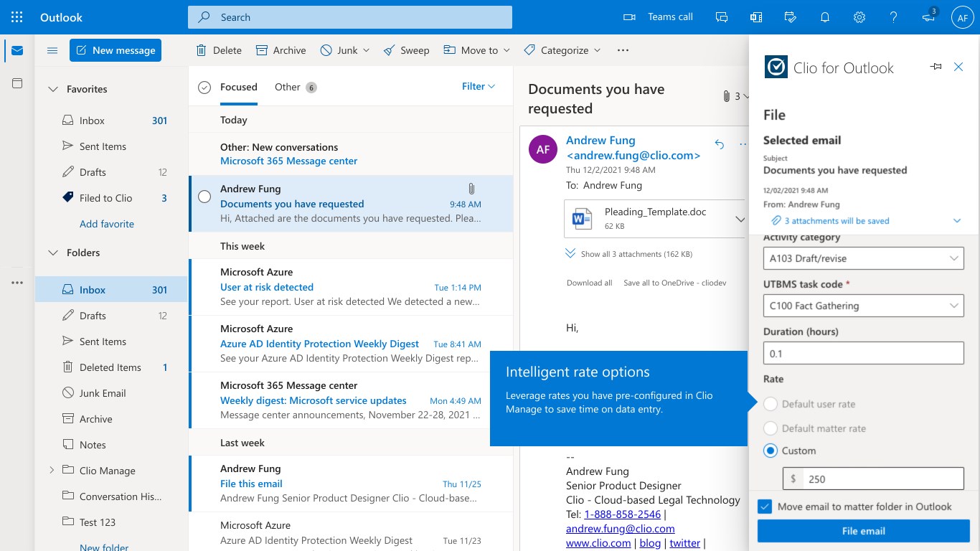This screenshot has height=551, width=980.
Task: Open the Deleted Items folder
Action: click(111, 367)
